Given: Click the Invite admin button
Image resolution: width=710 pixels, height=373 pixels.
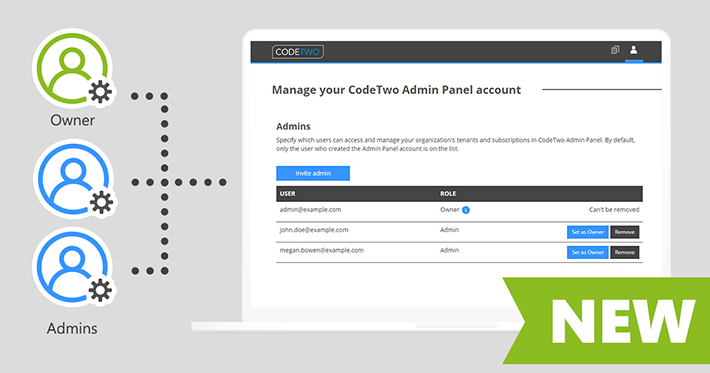Looking at the screenshot, I should 313,173.
